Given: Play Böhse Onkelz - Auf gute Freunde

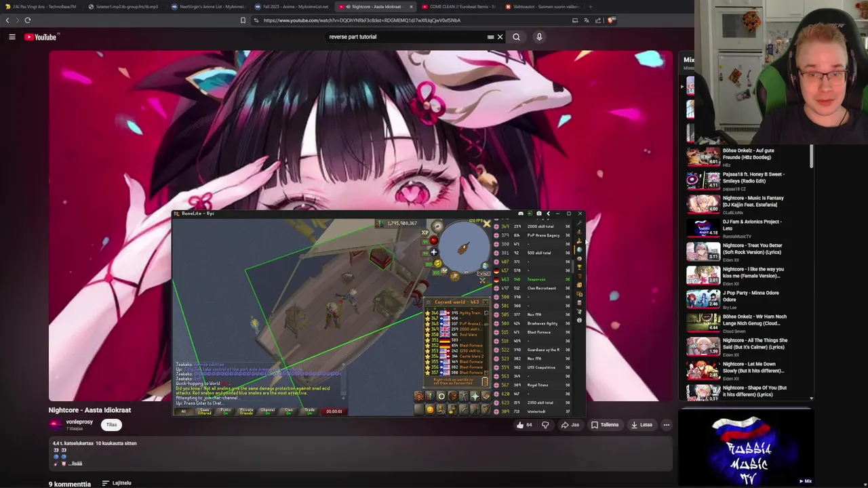Looking at the screenshot, I should (737, 156).
